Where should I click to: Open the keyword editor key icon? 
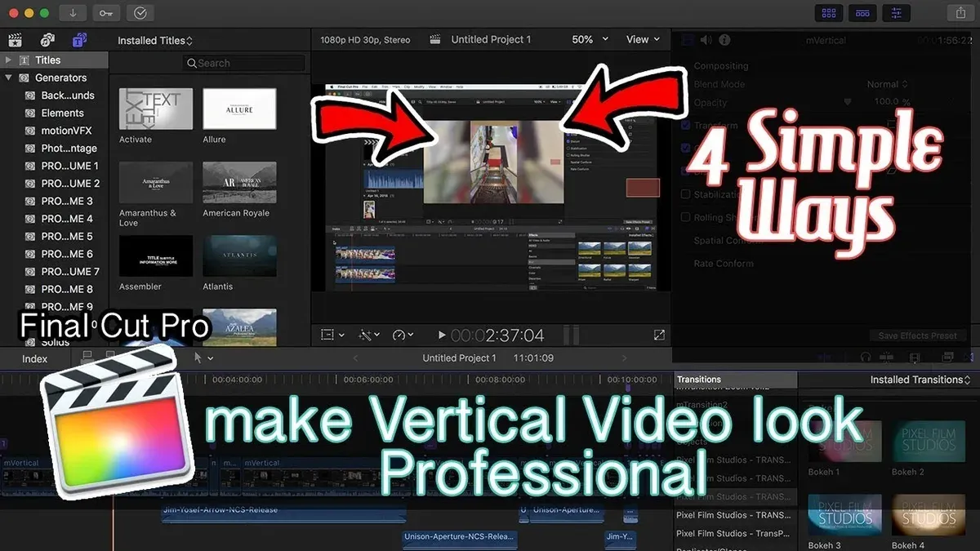pos(106,13)
